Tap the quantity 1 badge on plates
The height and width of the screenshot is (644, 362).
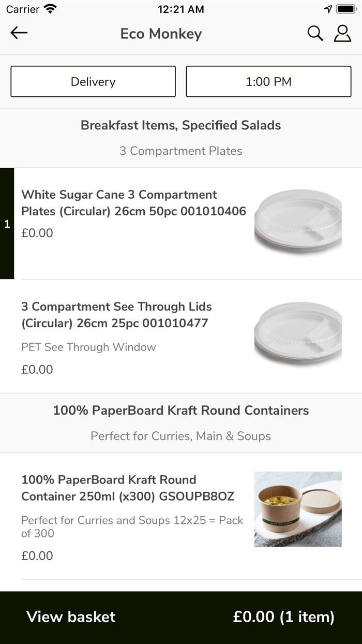[x=7, y=224]
